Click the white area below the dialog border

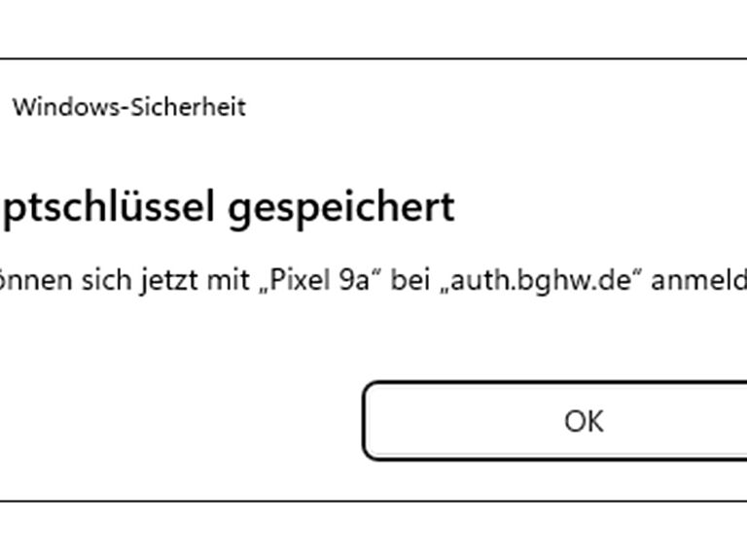373,533
